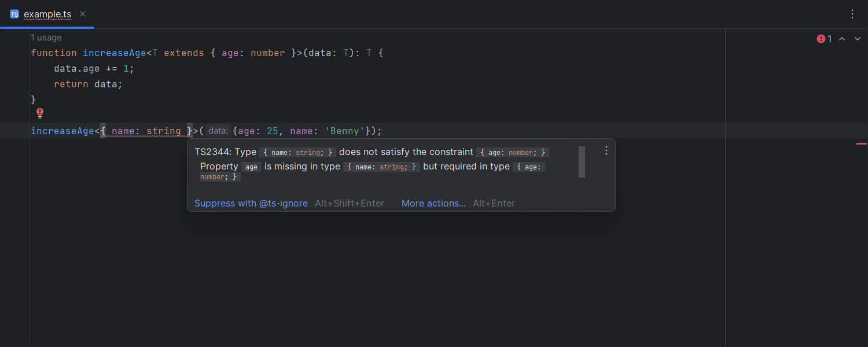Click the 'Benny' string literal
The image size is (868, 347).
345,131
